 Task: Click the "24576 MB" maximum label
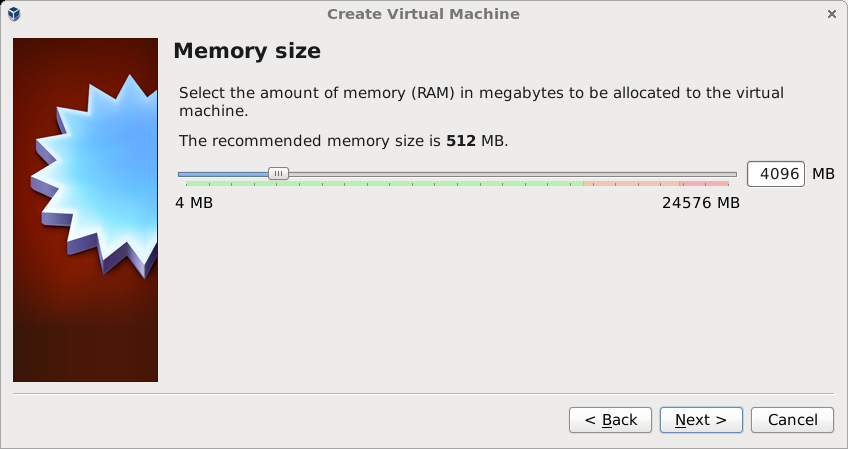(x=700, y=203)
